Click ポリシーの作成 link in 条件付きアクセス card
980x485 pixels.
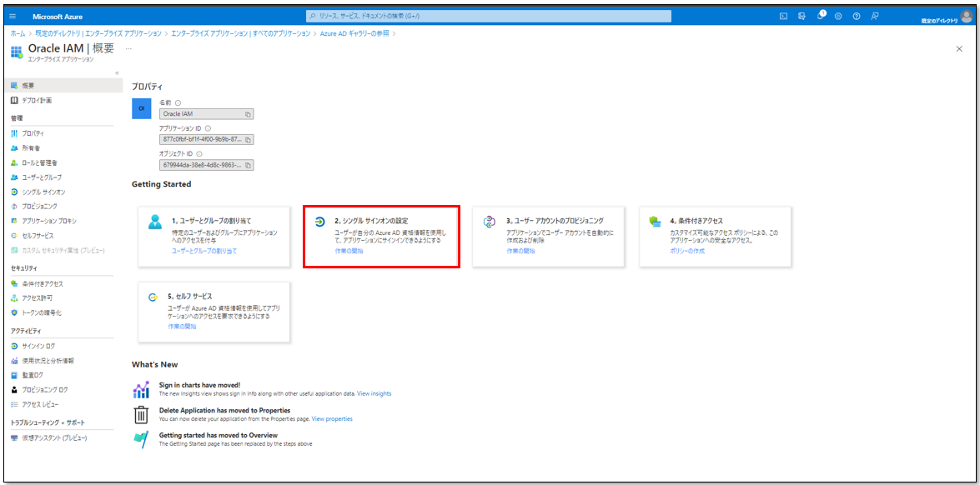(686, 251)
